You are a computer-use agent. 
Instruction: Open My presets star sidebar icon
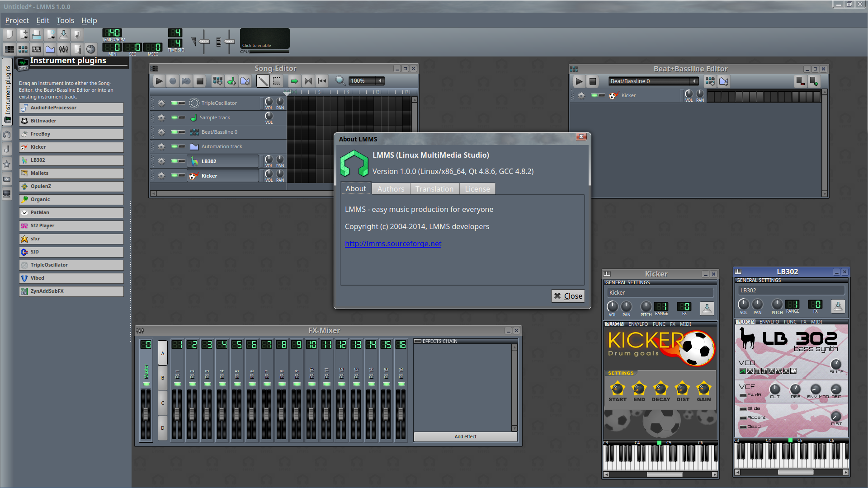coord(7,164)
